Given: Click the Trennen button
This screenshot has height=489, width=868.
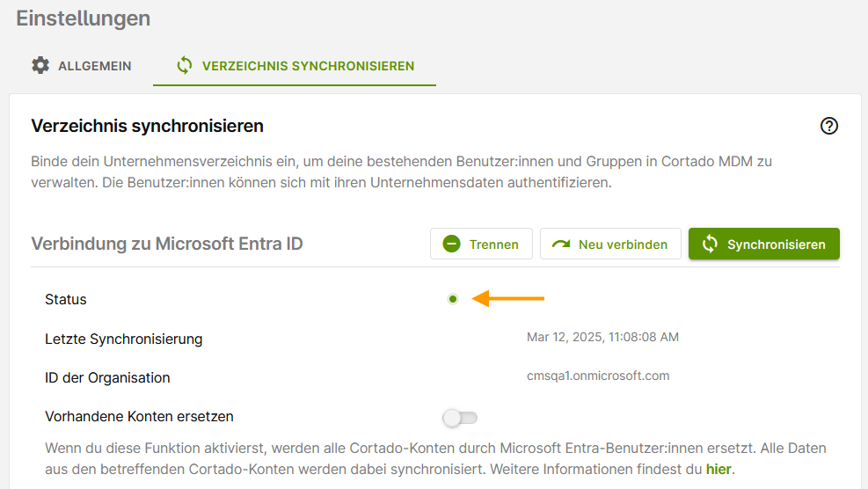Looking at the screenshot, I should pos(481,244).
